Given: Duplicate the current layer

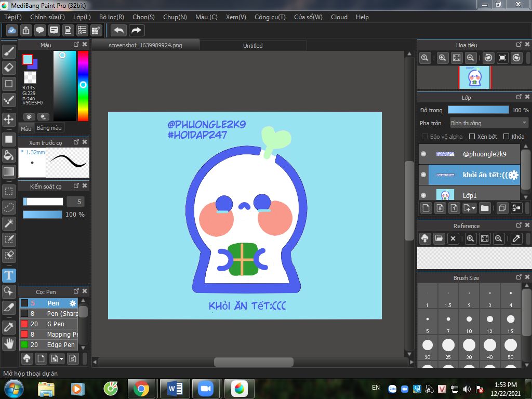Looking at the screenshot, I should (x=502, y=208).
